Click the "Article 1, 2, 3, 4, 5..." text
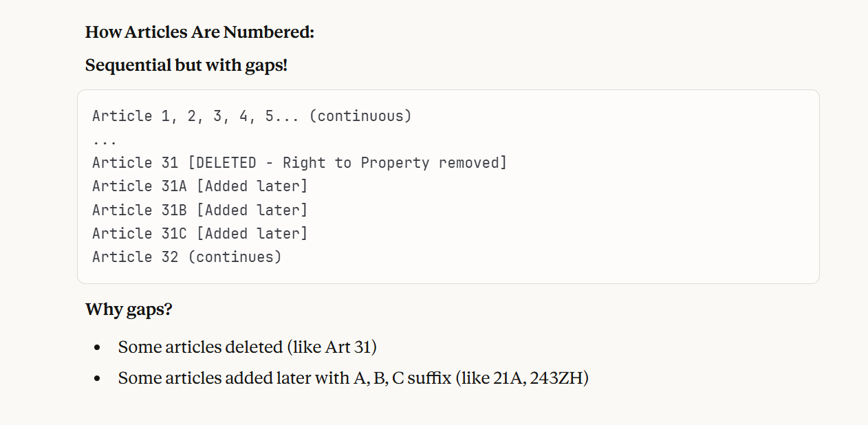The width and height of the screenshot is (868, 425). [x=196, y=116]
